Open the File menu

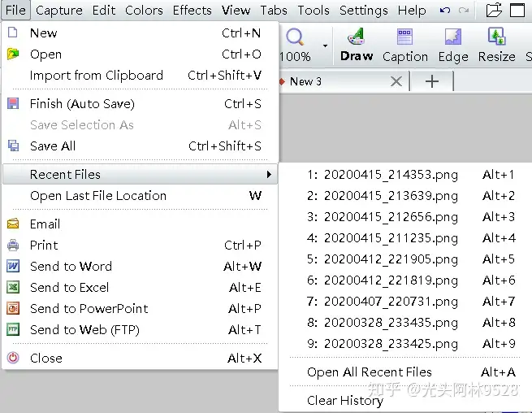[x=15, y=11]
